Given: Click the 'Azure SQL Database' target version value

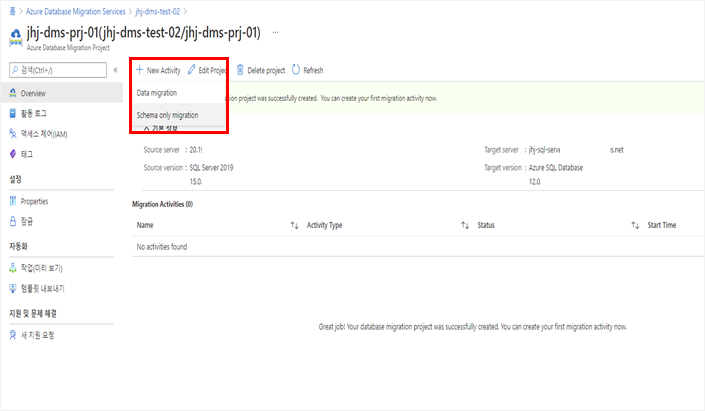Looking at the screenshot, I should click(x=556, y=167).
